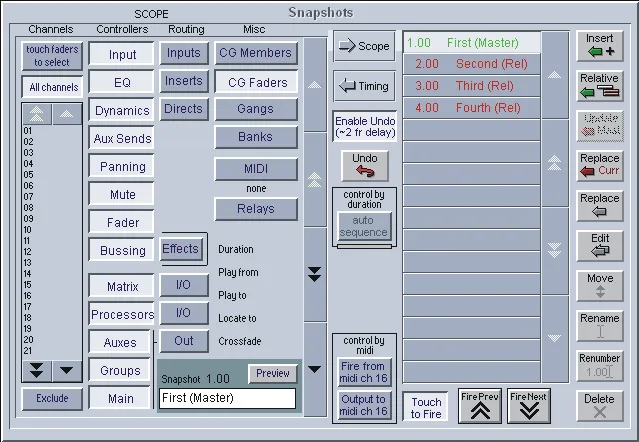Click the CG Members button
This screenshot has width=639, height=442.
pyautogui.click(x=256, y=53)
